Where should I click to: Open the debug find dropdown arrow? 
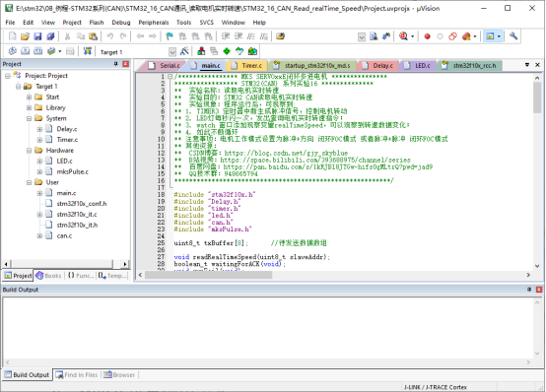pos(413,36)
